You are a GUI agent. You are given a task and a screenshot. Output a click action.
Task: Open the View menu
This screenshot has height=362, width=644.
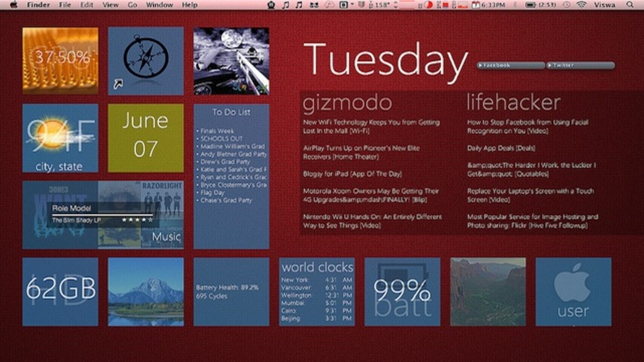111,5
